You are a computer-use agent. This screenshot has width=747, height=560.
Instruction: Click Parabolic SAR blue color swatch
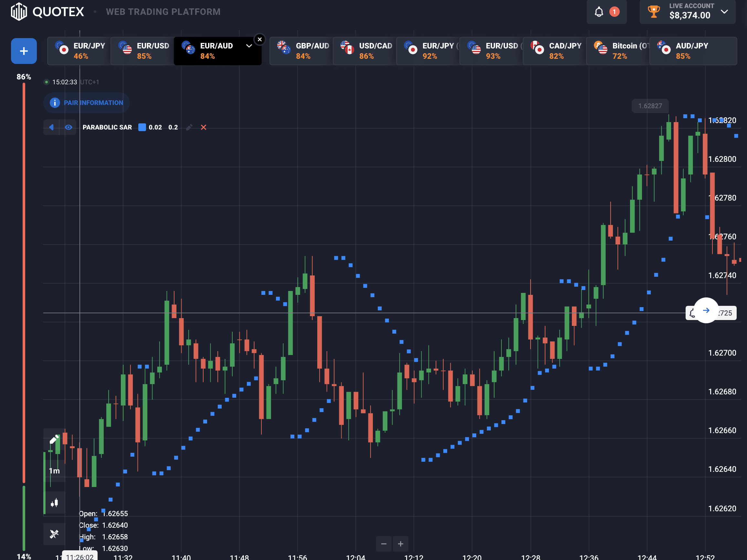pos(142,127)
